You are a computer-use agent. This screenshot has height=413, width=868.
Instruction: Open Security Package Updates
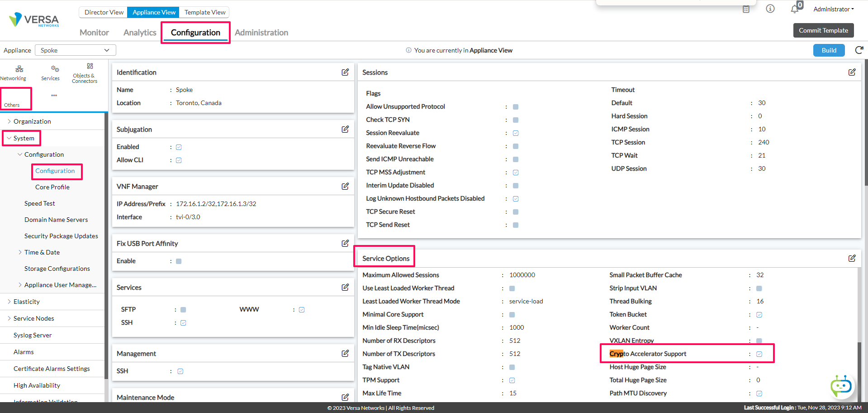[x=61, y=236]
